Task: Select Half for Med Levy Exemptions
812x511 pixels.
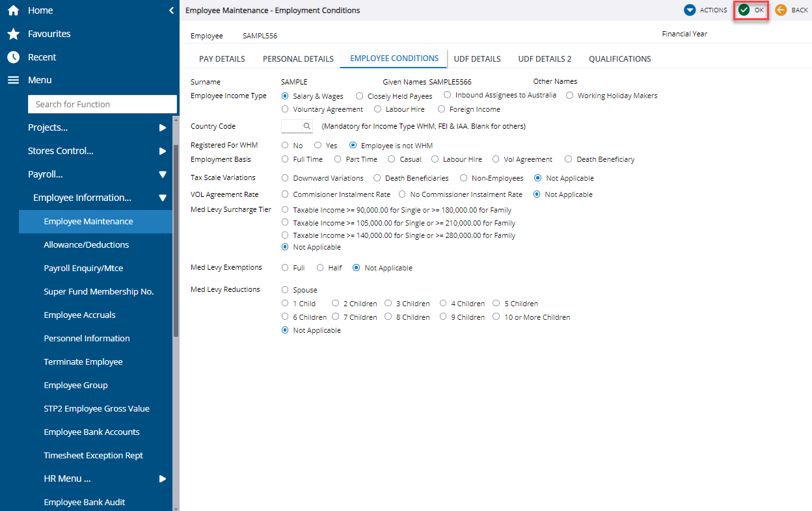Action: click(320, 268)
